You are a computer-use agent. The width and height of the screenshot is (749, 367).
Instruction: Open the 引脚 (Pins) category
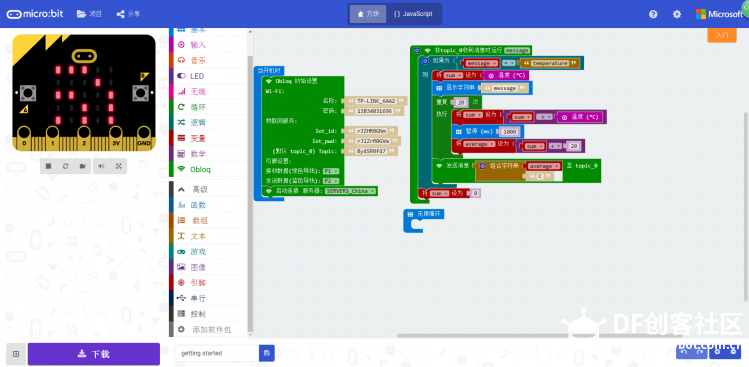point(208,282)
